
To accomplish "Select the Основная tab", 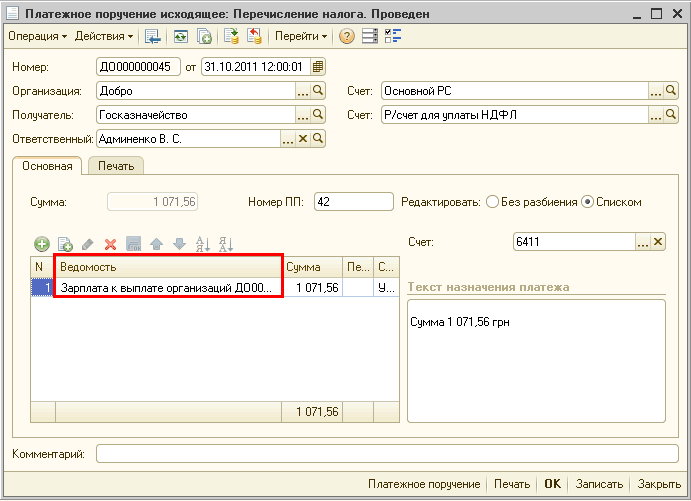I will coord(48,166).
